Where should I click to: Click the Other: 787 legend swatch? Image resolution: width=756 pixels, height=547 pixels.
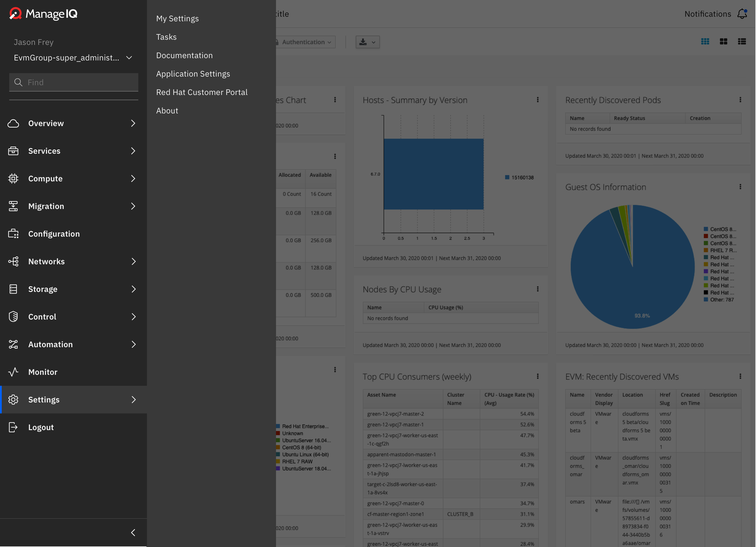click(x=706, y=300)
